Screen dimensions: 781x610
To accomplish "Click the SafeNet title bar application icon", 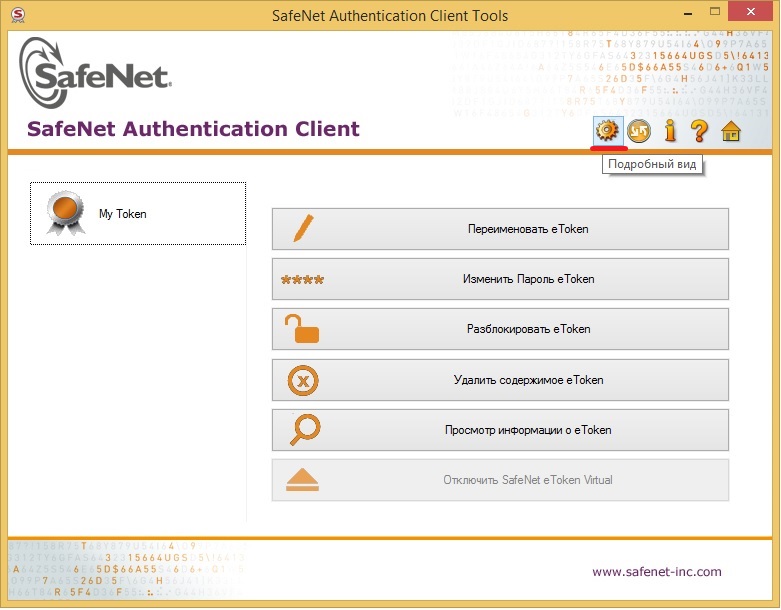I will tap(18, 15).
